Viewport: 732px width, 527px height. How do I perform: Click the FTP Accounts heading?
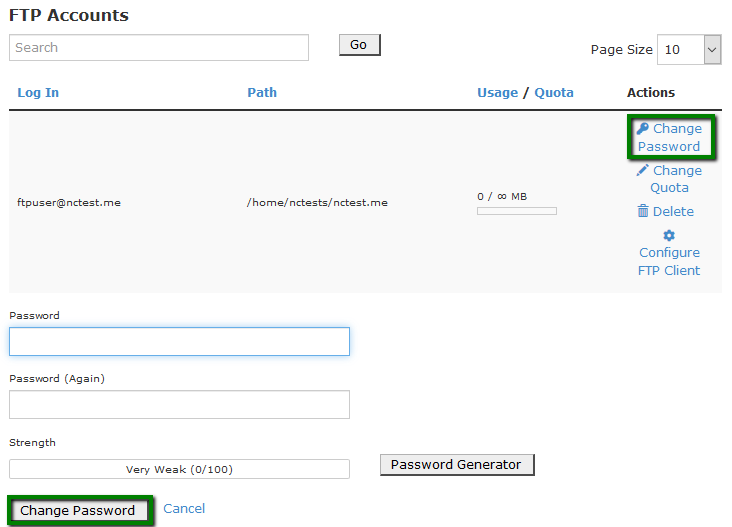tap(69, 15)
